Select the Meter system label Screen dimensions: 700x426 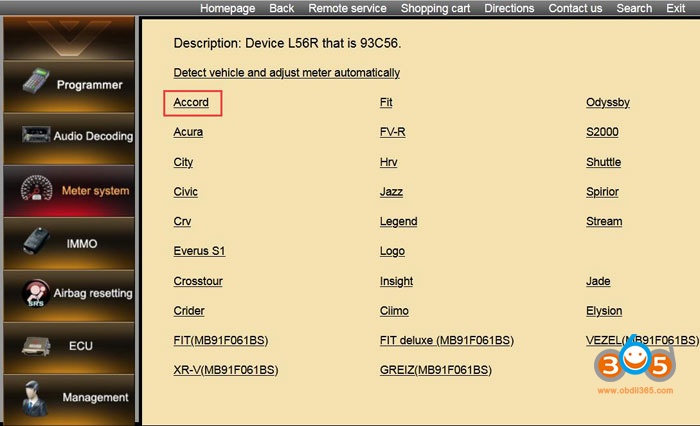tap(96, 191)
